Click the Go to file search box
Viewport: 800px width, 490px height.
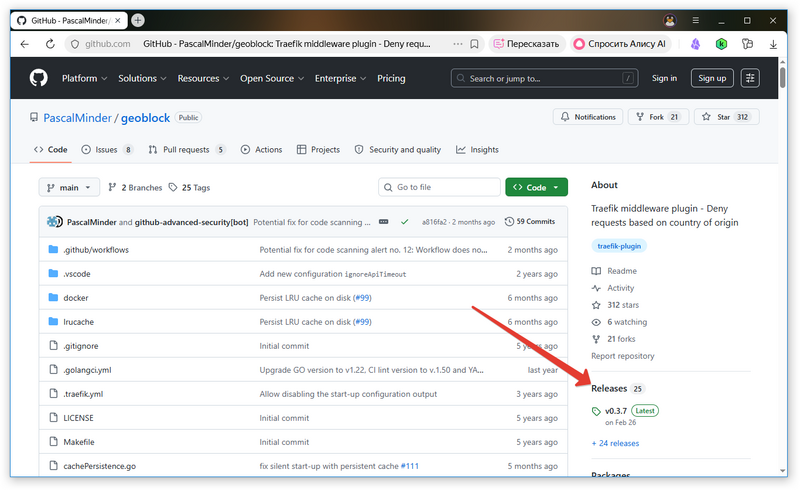[x=439, y=187]
